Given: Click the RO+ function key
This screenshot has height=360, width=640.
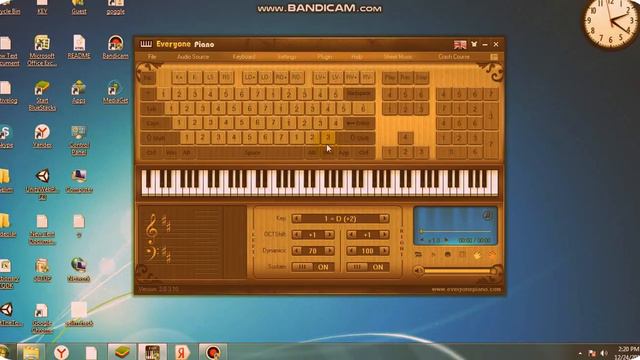Looking at the screenshot, I should click(x=281, y=77).
